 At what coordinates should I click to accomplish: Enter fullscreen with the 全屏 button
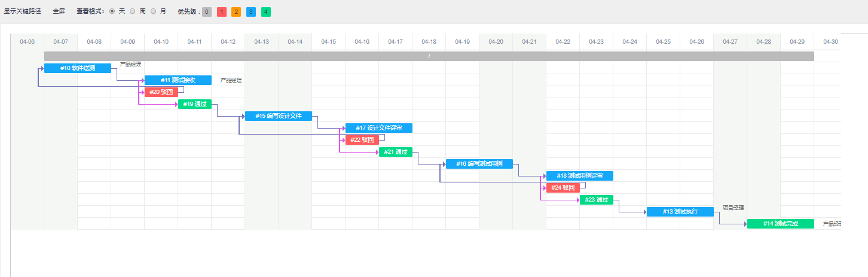tap(59, 11)
